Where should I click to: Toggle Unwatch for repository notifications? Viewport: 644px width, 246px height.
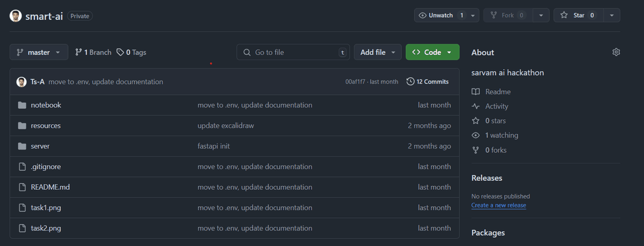pyautogui.click(x=441, y=16)
